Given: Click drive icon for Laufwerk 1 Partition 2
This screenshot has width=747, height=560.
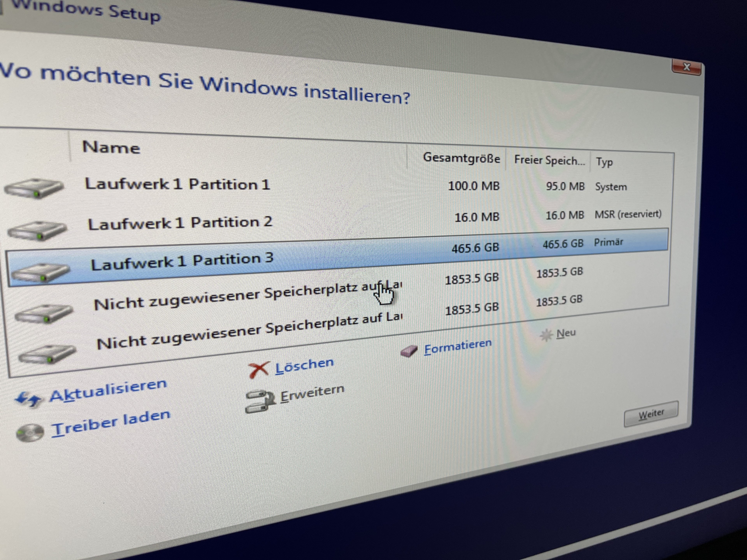Looking at the screenshot, I should (37, 231).
